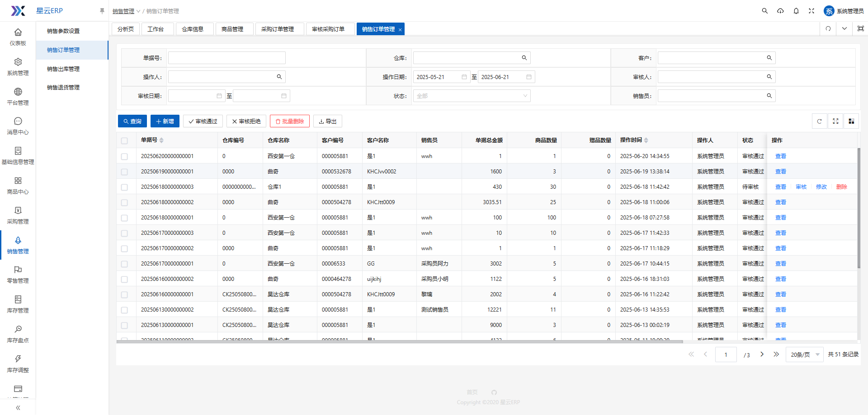This screenshot has width=868, height=415.
Task: Click the cloud upload icon in header
Action: 780,11
